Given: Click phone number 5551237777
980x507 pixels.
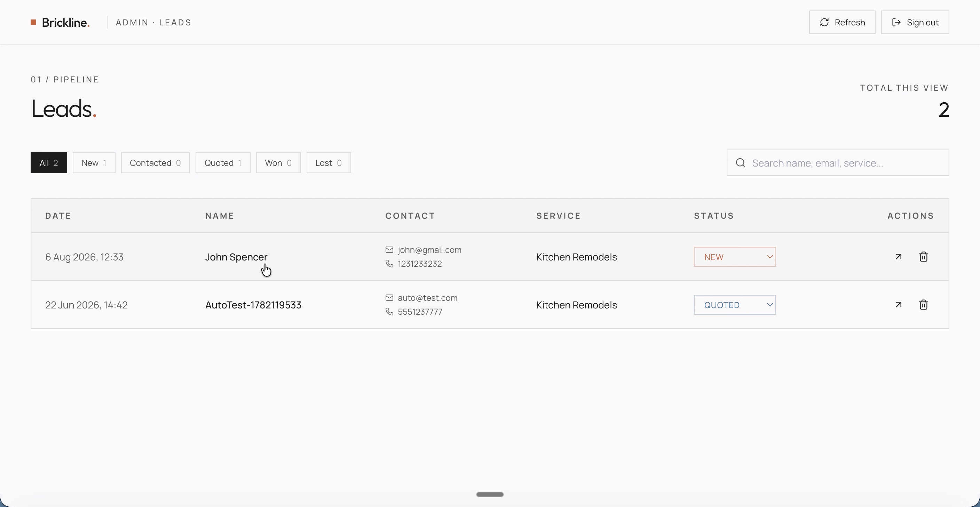Looking at the screenshot, I should (x=420, y=311).
